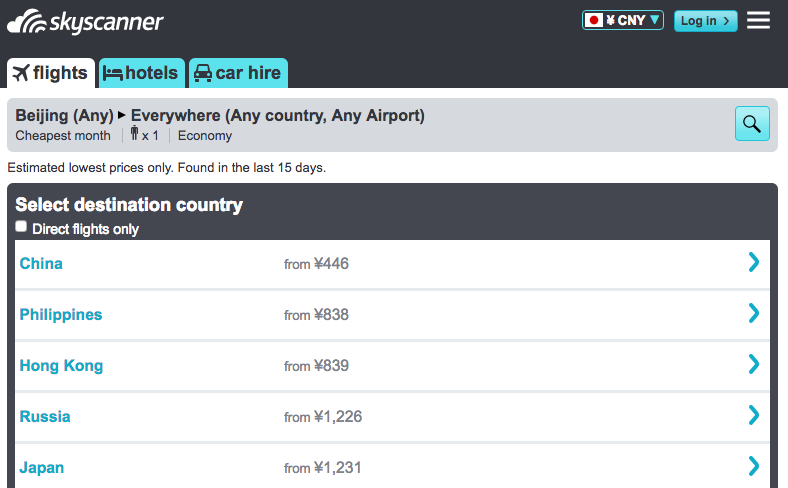Click the from ¥838 price
The height and width of the screenshot is (488, 788).
coord(316,315)
